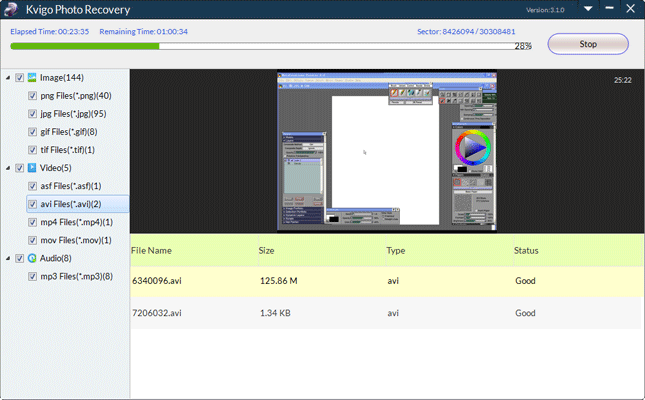The image size is (645, 400).
Task: Toggle tif Files(*.tif)(1) checkbox
Action: pos(32,150)
